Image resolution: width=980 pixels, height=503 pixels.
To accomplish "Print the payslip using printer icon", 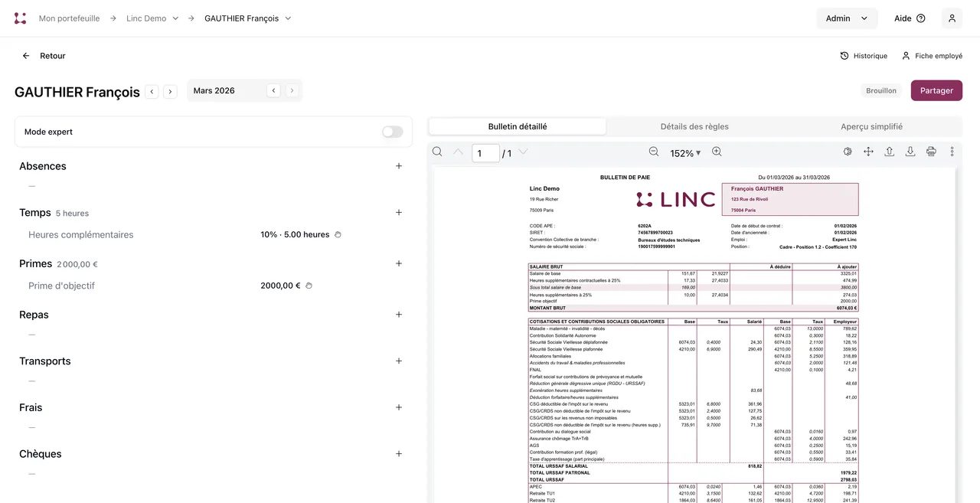I will click(931, 152).
